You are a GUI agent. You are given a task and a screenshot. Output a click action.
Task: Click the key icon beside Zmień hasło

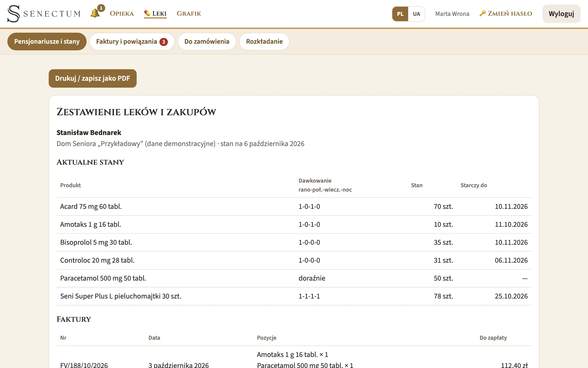click(483, 13)
